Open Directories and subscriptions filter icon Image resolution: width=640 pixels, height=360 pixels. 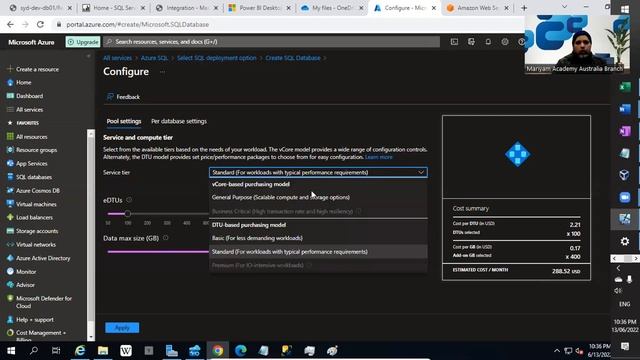[471, 42]
